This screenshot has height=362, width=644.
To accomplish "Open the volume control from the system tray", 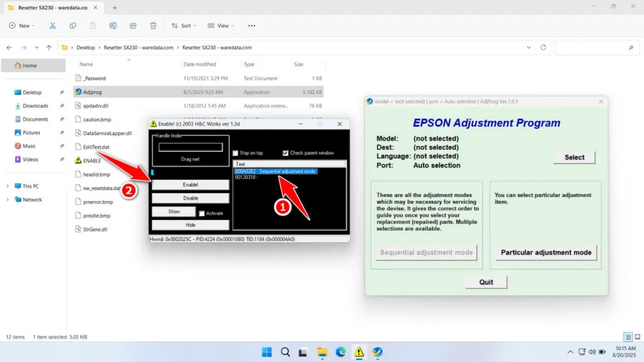I will [x=592, y=352].
